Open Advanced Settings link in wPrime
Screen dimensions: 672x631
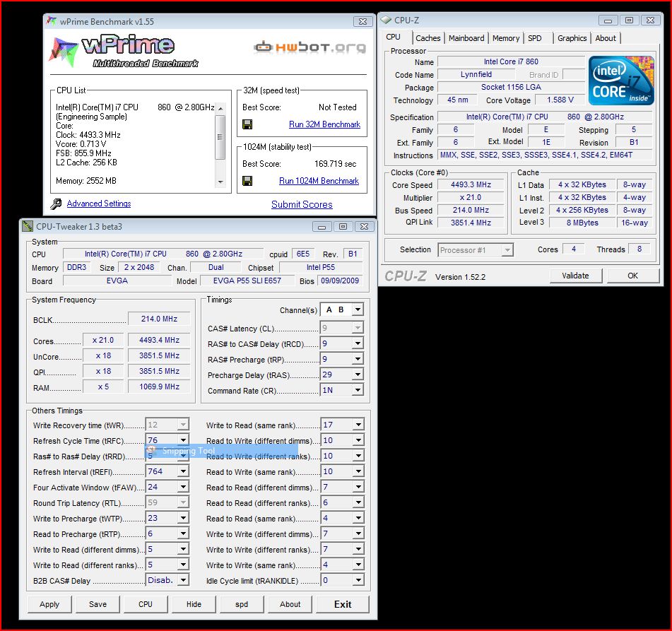99,204
